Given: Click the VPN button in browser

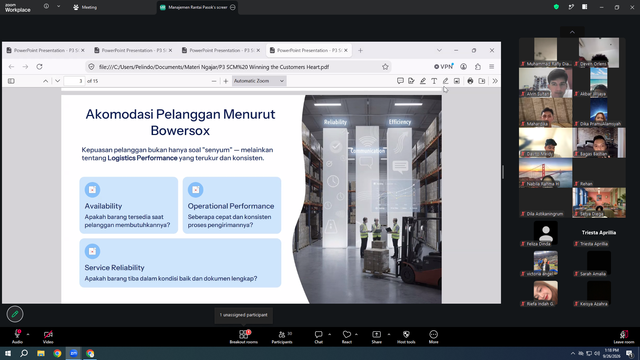Looking at the screenshot, I should pos(444,67).
